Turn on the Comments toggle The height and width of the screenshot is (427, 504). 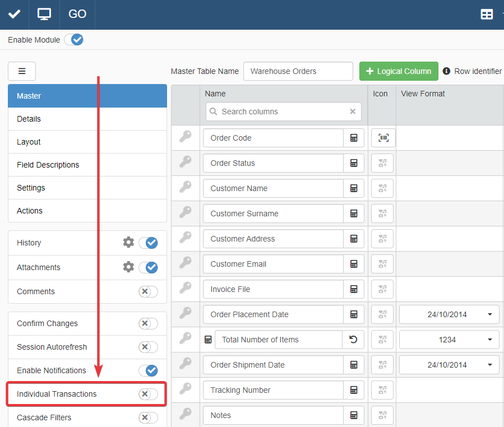[148, 291]
